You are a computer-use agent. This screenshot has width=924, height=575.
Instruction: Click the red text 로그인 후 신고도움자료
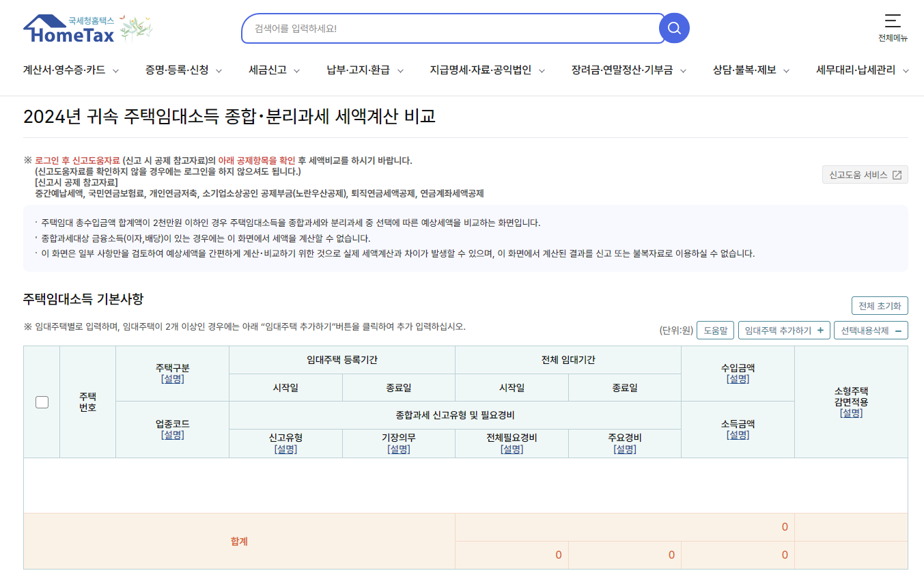click(77, 160)
